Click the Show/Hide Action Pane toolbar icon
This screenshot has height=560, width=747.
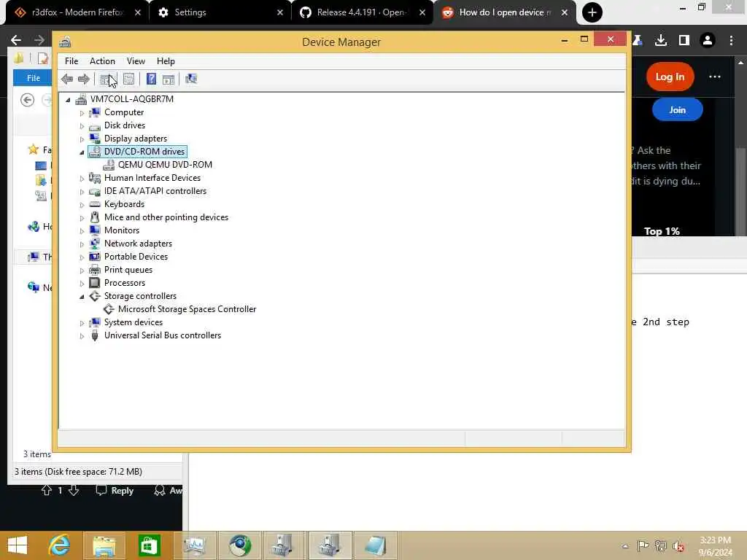click(169, 79)
